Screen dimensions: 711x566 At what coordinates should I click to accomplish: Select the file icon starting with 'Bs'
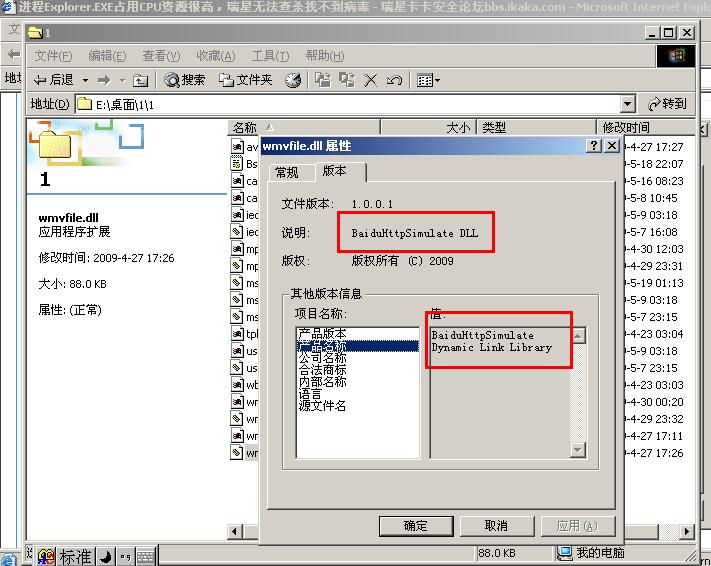pyautogui.click(x=237, y=163)
